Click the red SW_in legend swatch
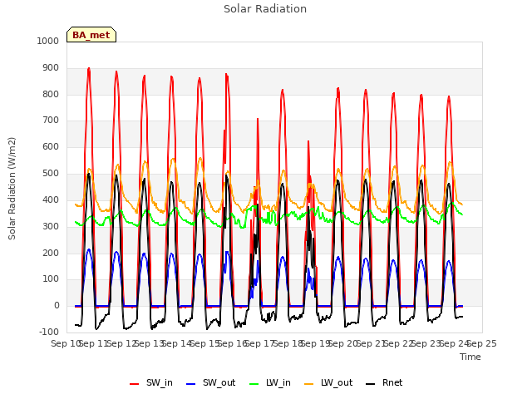This screenshot has height=399, width=532. [x=135, y=384]
